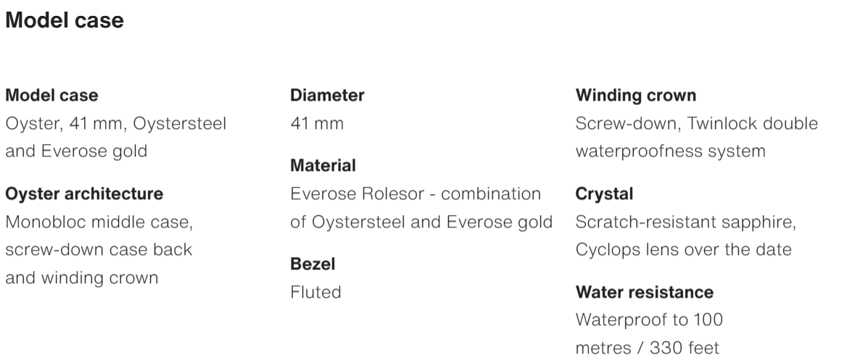Click the bold 'Model case' label above the Oyster description
868x360 pixels.
(x=51, y=95)
